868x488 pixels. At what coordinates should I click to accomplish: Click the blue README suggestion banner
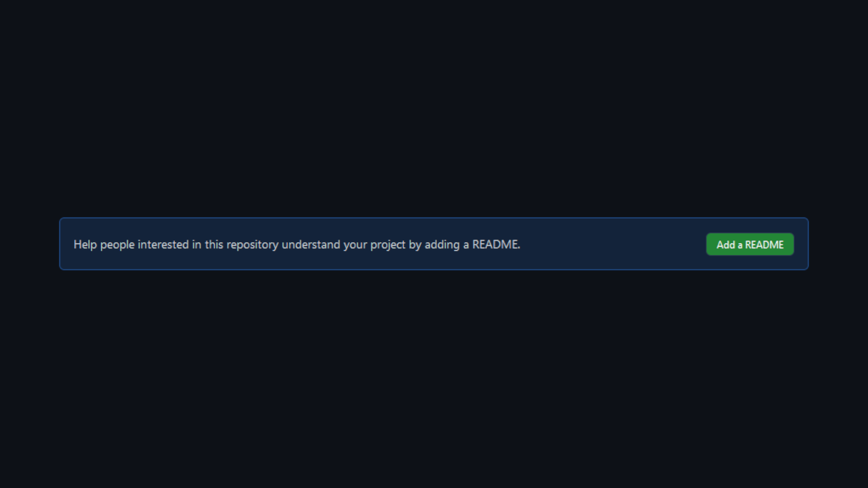click(434, 244)
